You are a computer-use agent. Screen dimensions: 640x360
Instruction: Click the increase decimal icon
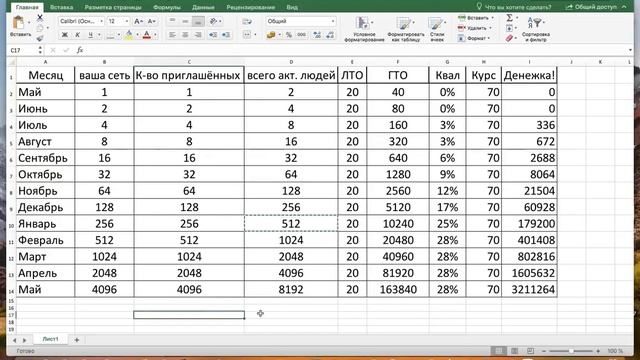coord(317,35)
